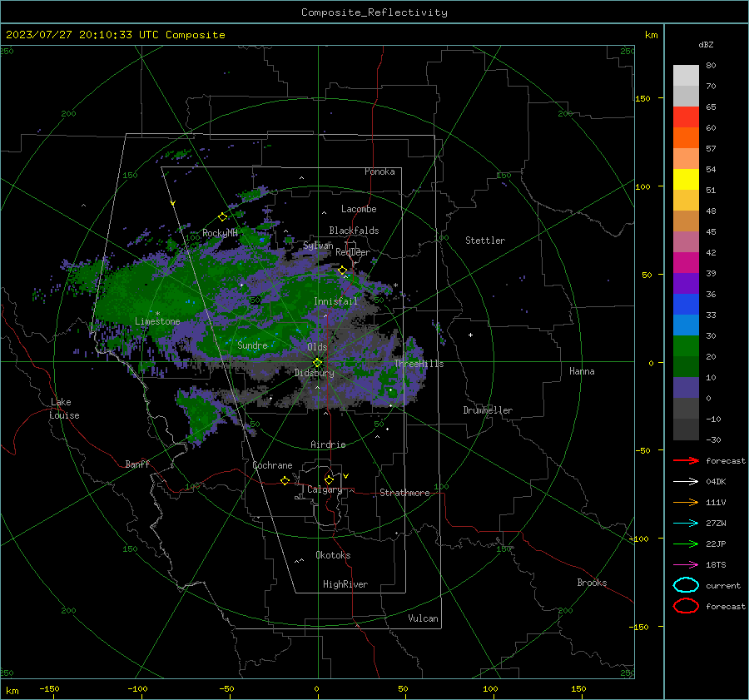The height and width of the screenshot is (700, 749).
Task: Select the Banff label on the map
Action: [x=137, y=464]
